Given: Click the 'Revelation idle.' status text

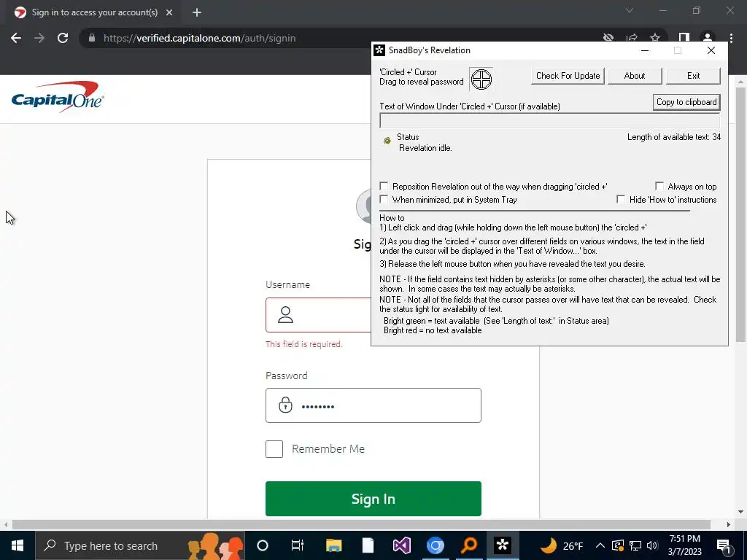Looking at the screenshot, I should (x=425, y=148).
